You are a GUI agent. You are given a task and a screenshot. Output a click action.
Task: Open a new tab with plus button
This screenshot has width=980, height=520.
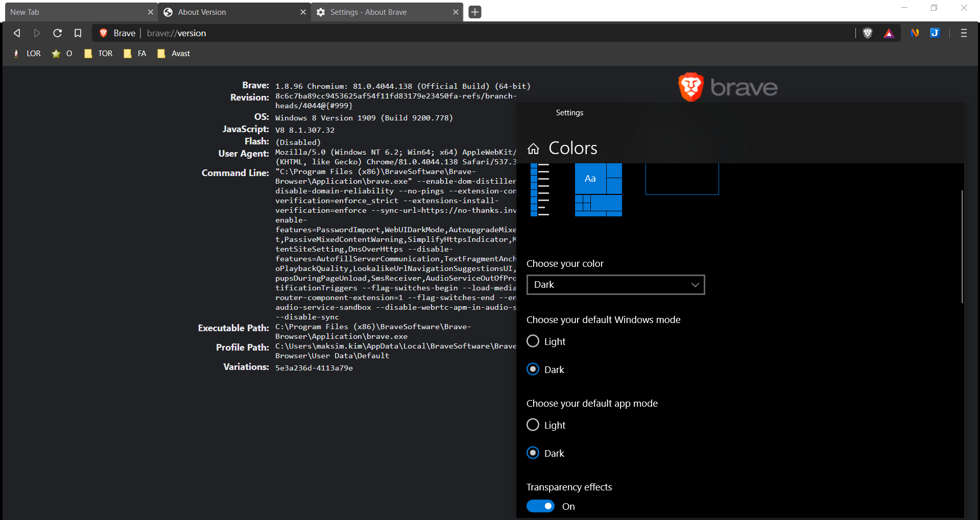pos(475,12)
